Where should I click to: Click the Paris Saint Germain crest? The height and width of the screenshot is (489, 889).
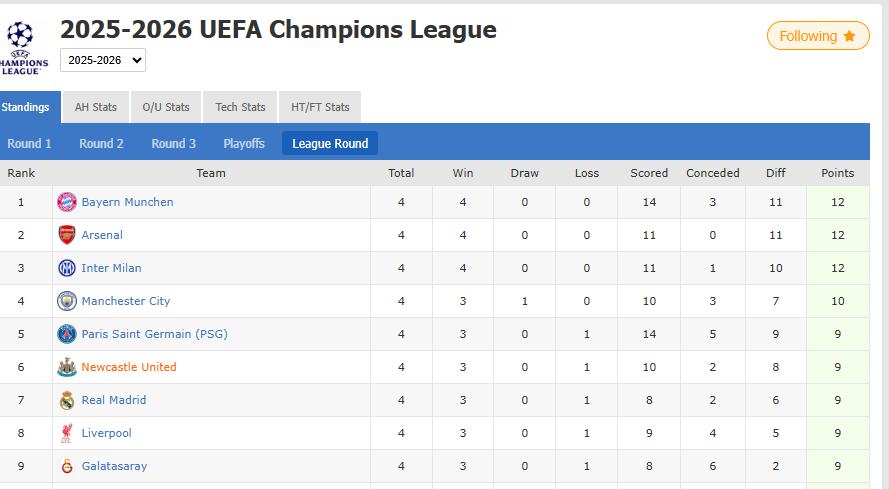[67, 334]
